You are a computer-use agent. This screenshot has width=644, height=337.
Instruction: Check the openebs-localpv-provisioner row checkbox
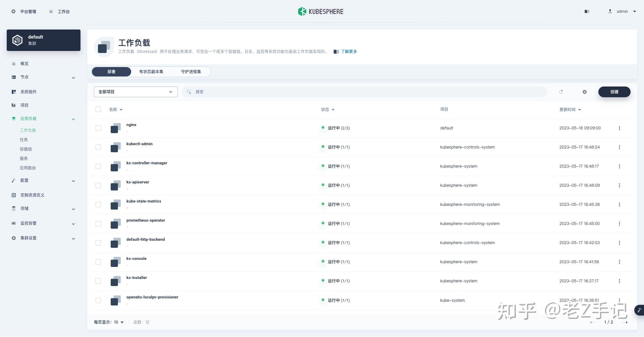[98, 300]
